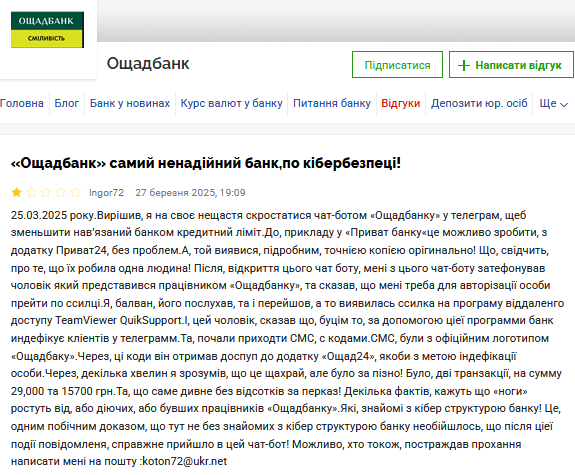Select the Відгуки tab
The width and height of the screenshot is (575, 475).
pos(400,103)
